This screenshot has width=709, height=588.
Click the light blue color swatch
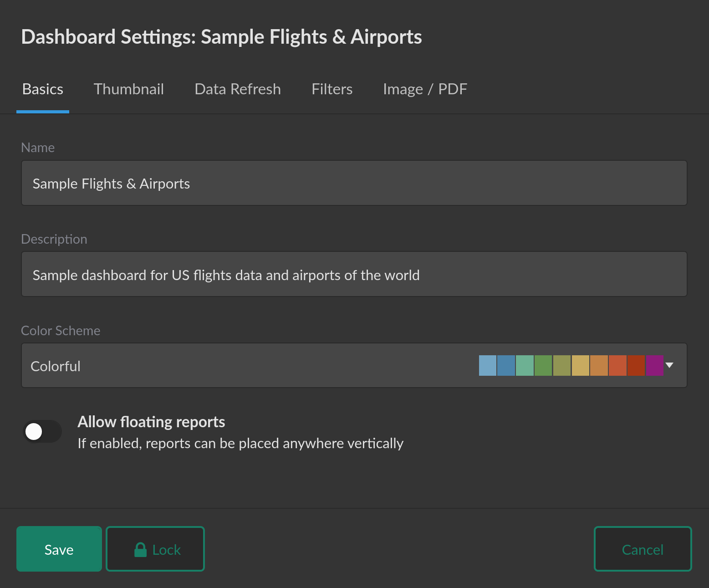(x=488, y=366)
